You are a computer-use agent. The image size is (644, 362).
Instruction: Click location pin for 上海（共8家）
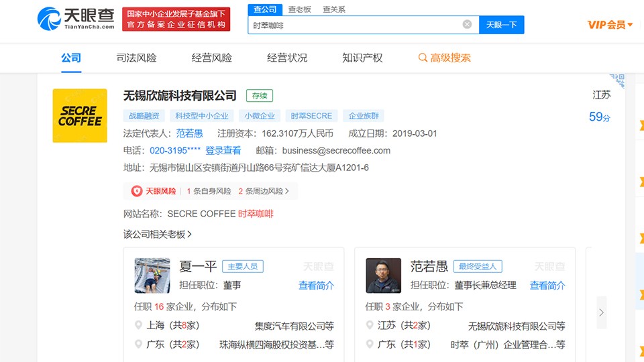tap(138, 326)
